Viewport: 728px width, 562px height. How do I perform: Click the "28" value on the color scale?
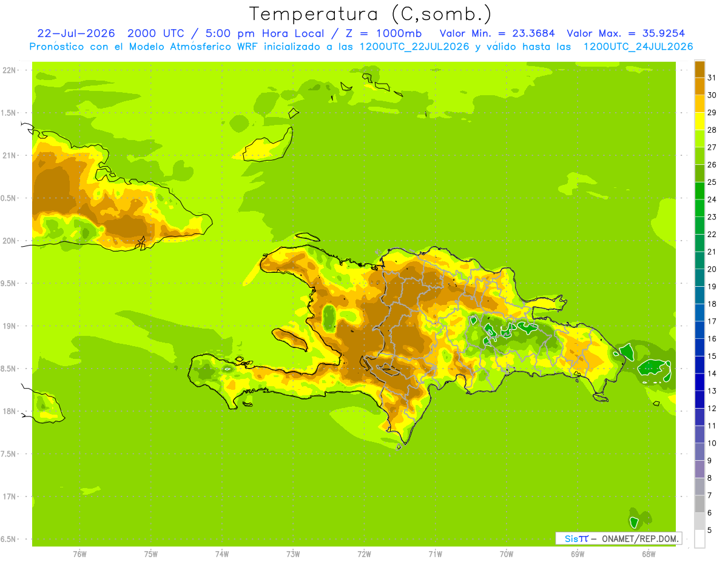pos(712,130)
